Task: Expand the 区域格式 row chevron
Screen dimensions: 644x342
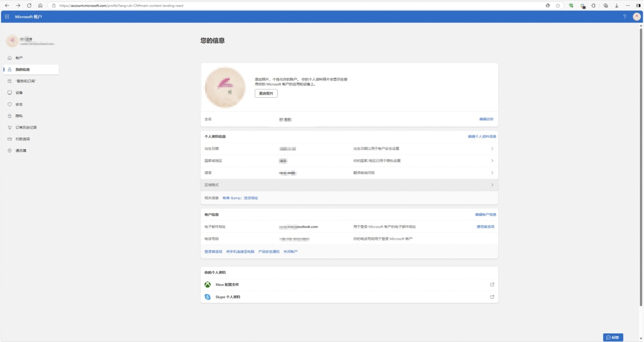Action: click(x=492, y=185)
